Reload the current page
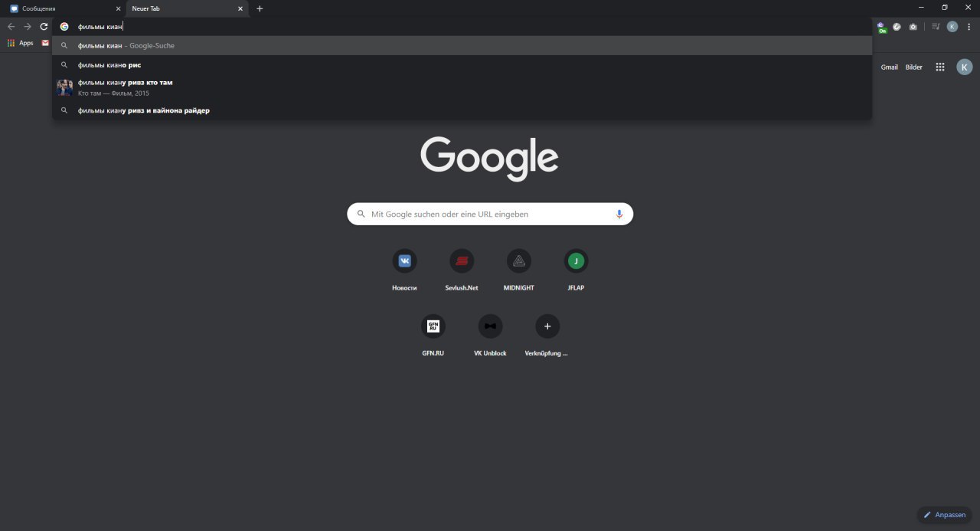Image resolution: width=980 pixels, height=531 pixels. [44, 26]
